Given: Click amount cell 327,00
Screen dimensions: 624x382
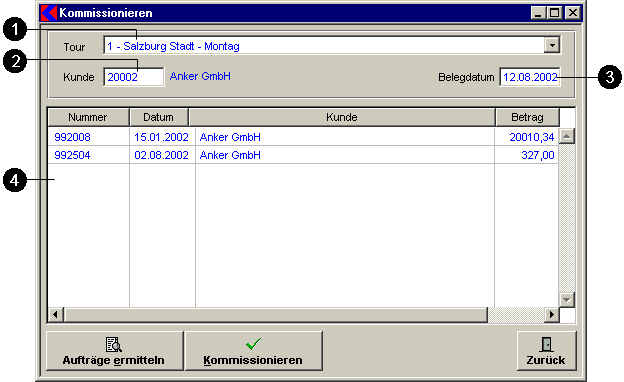Looking at the screenshot, I should (538, 155).
